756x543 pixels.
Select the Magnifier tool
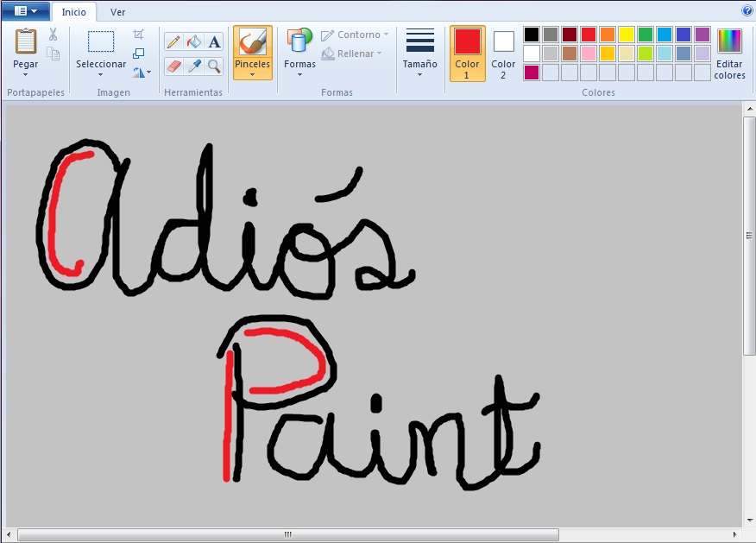click(x=214, y=66)
